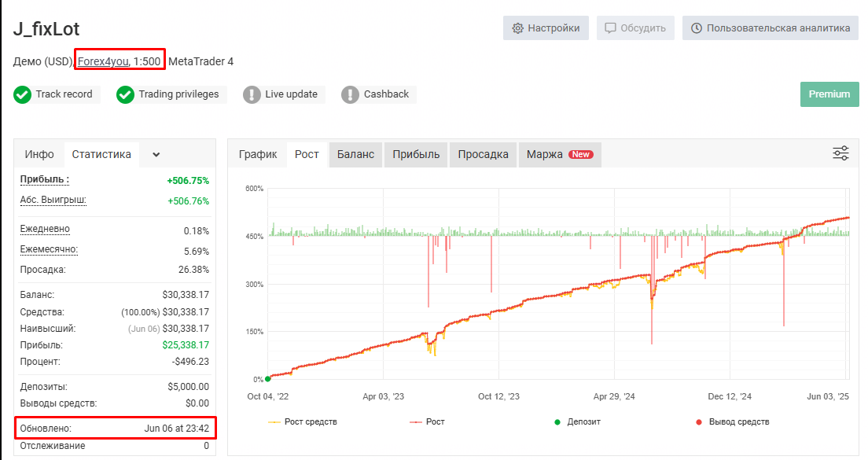Click the -$496.23 interest value
The width and height of the screenshot is (868, 460).
(x=190, y=362)
